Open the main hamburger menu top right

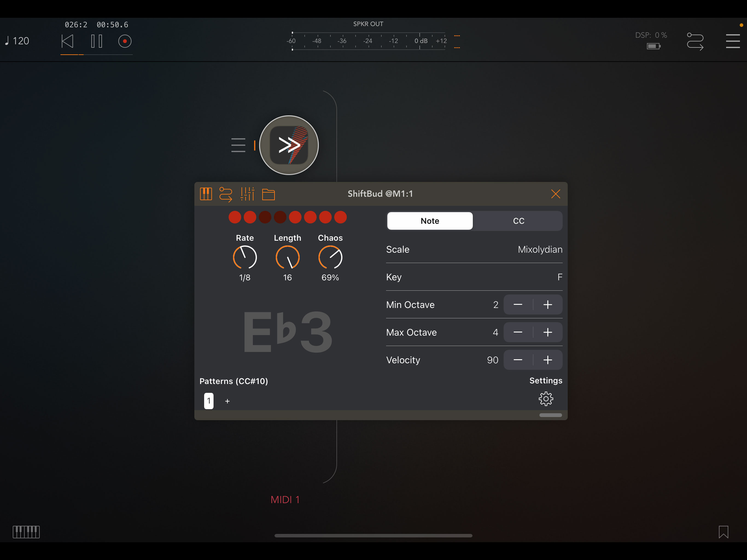(x=733, y=41)
